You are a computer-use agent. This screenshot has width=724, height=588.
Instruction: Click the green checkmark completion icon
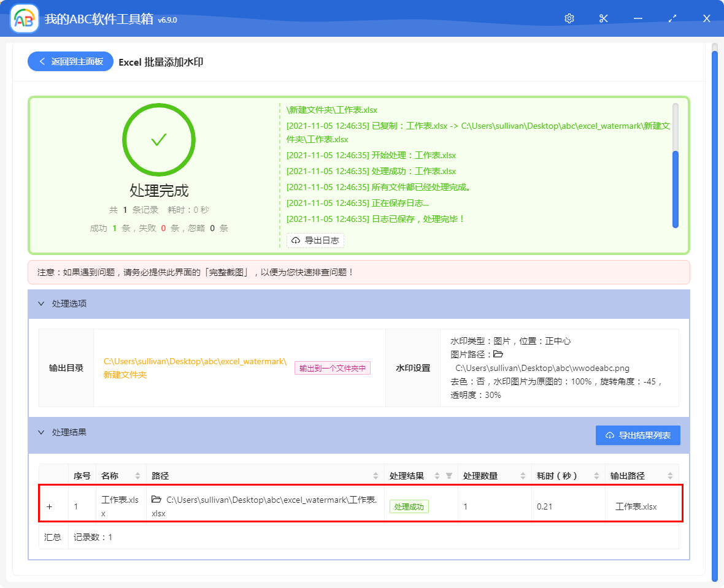tap(159, 139)
